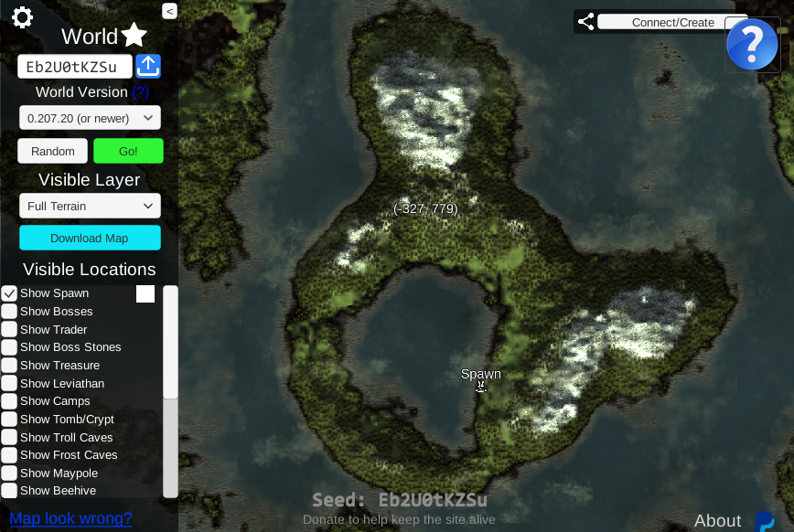Click the Download Map button

coord(91,238)
